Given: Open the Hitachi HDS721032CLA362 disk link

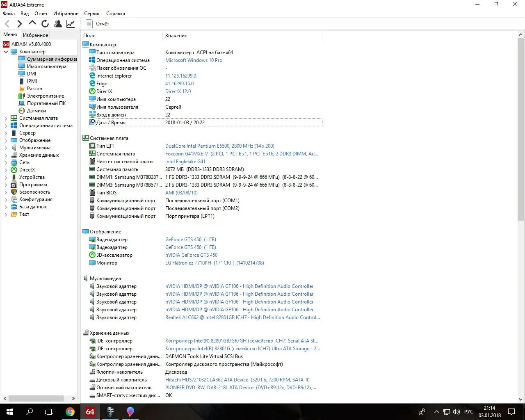Looking at the screenshot, I should (237, 380).
